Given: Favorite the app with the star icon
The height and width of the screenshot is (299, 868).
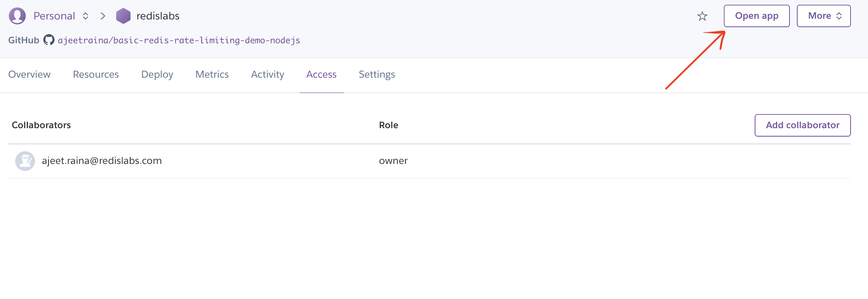Looking at the screenshot, I should coord(702,16).
